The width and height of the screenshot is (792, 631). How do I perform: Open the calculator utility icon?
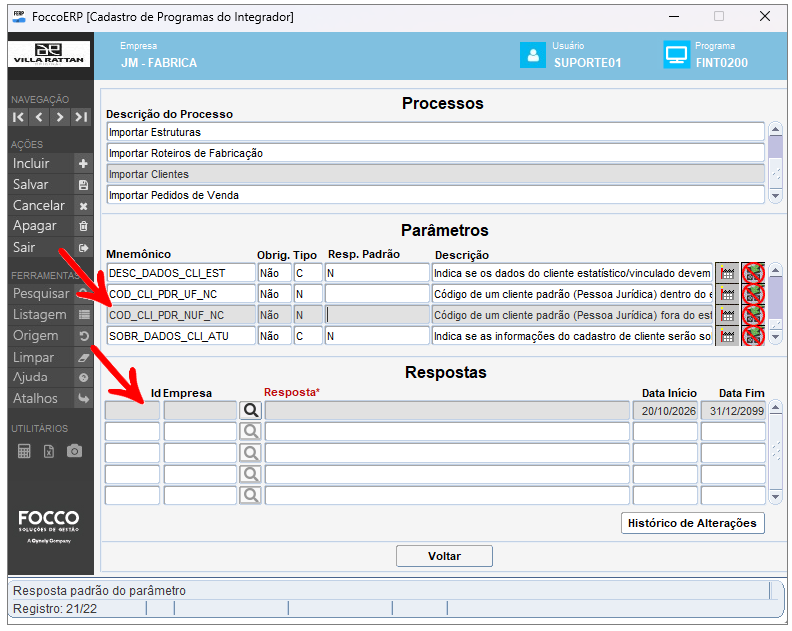(x=24, y=451)
